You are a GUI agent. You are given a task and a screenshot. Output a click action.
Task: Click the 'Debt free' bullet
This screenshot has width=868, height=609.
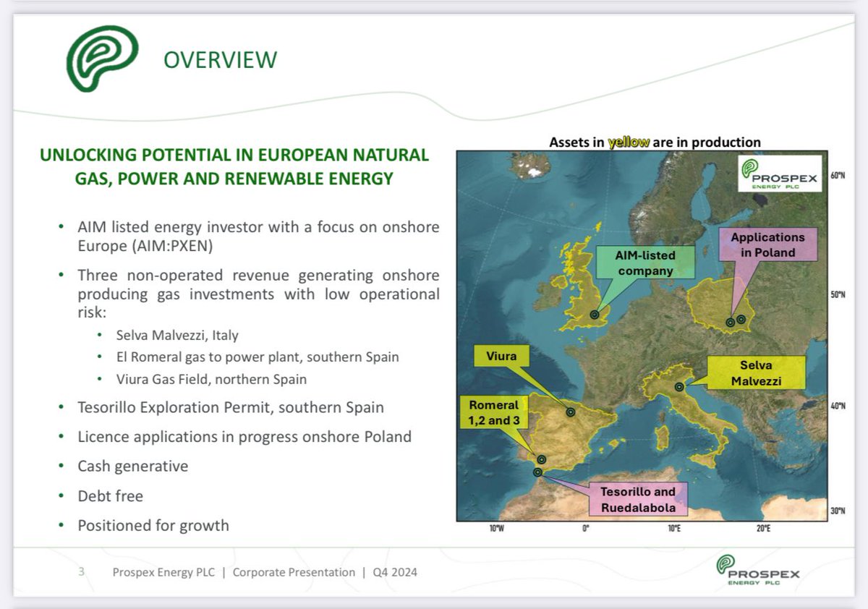point(111,496)
